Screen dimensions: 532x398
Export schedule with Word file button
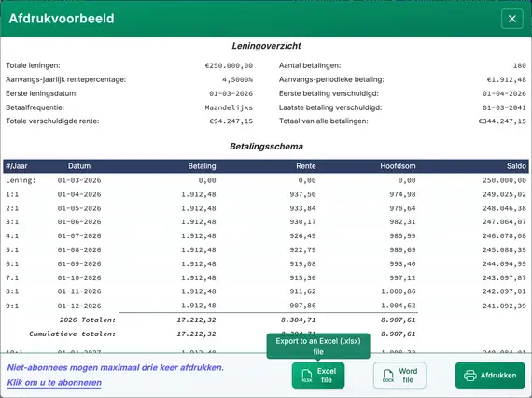pos(399,376)
